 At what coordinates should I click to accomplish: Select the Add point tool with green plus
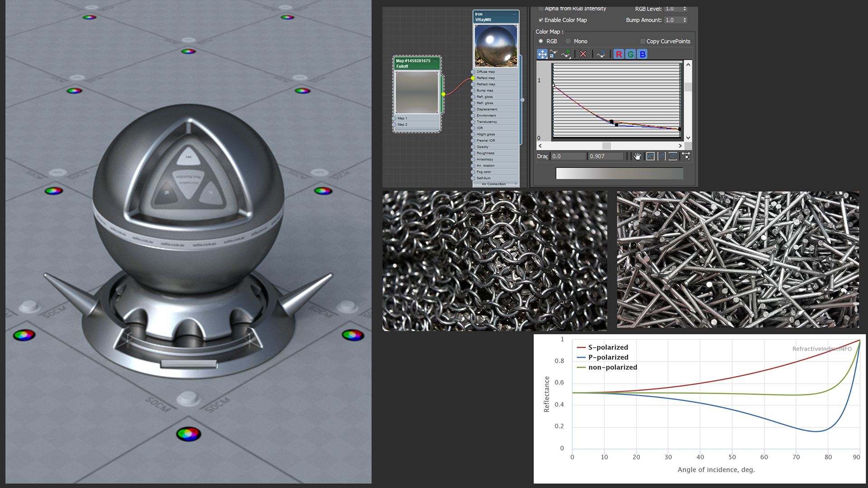566,54
